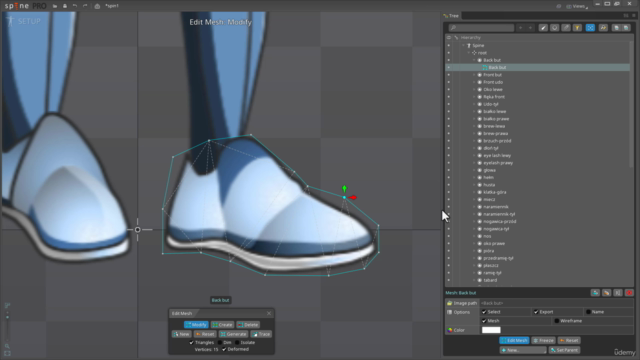640x360 pixels.
Task: Expand the Oko lewe slot
Action: (x=474, y=89)
